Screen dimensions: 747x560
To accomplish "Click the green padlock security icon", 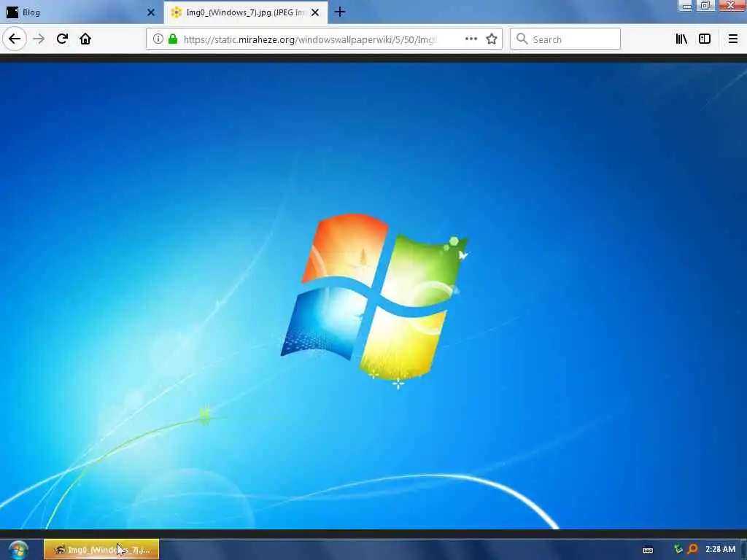I will point(173,39).
